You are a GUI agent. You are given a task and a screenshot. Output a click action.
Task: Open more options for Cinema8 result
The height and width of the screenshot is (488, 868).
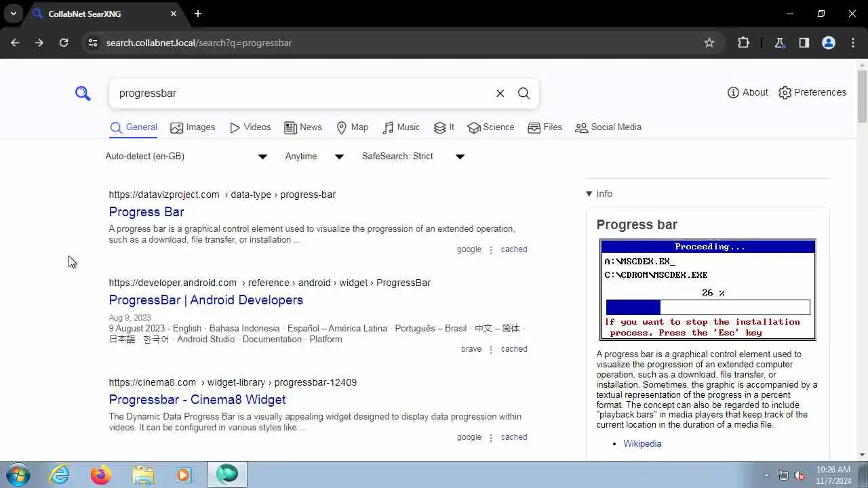(x=491, y=437)
